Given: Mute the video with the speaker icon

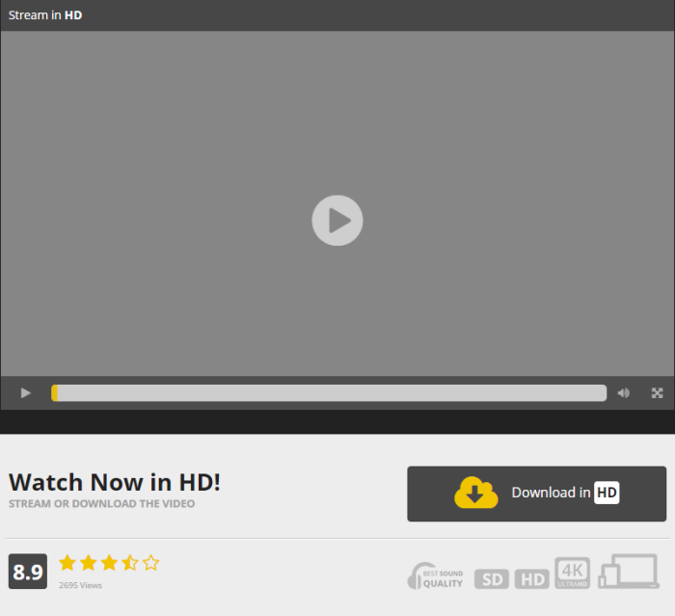Looking at the screenshot, I should click(x=623, y=393).
